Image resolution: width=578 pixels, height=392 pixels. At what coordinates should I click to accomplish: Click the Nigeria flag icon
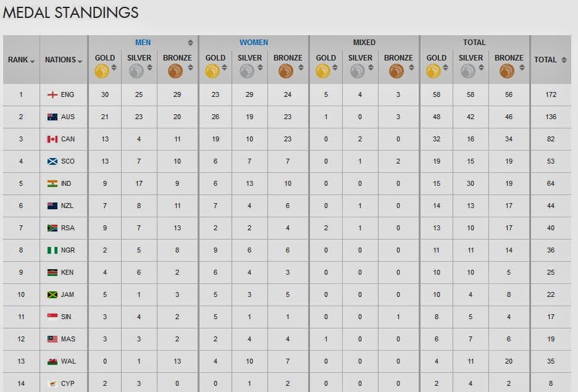[x=52, y=250]
